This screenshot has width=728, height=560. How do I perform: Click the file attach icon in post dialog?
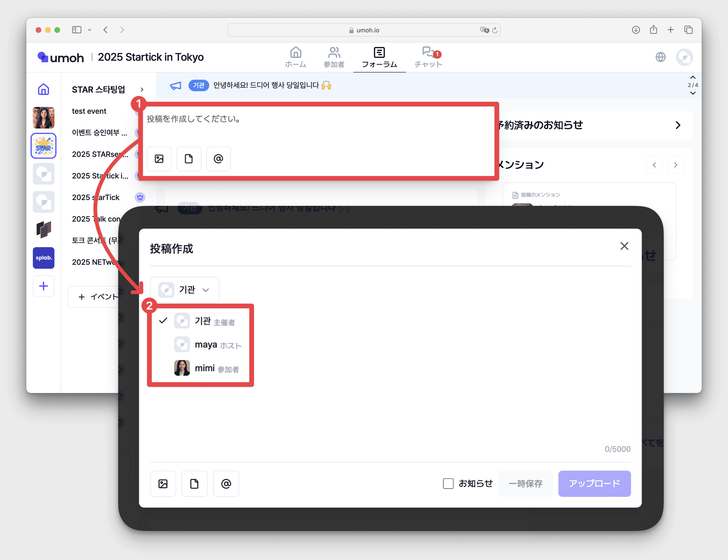pyautogui.click(x=194, y=483)
